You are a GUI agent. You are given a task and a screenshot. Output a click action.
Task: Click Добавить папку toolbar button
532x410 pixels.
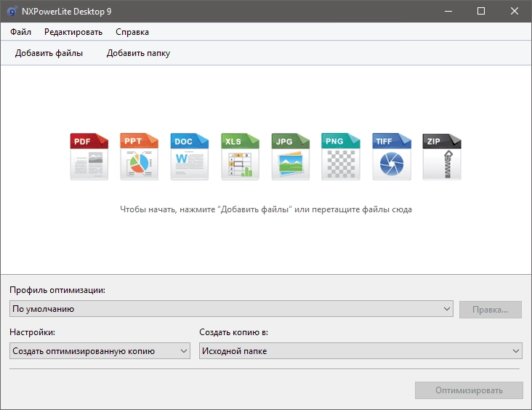(138, 53)
